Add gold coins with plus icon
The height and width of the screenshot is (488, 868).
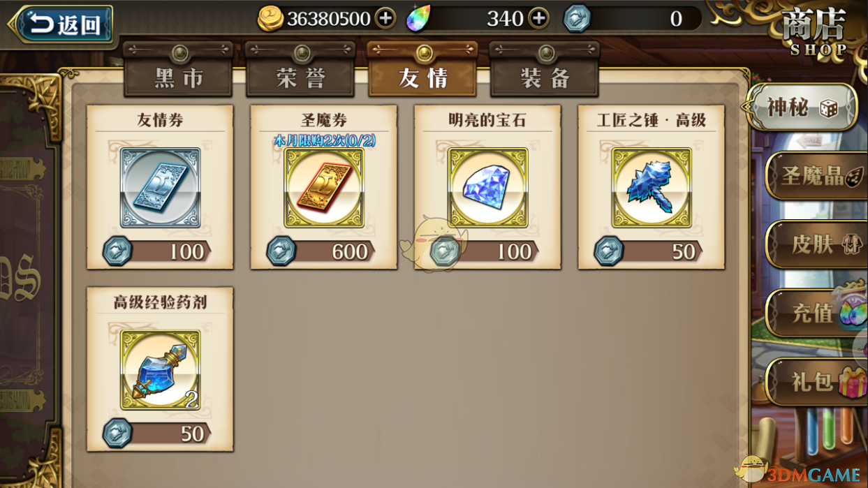[385, 18]
